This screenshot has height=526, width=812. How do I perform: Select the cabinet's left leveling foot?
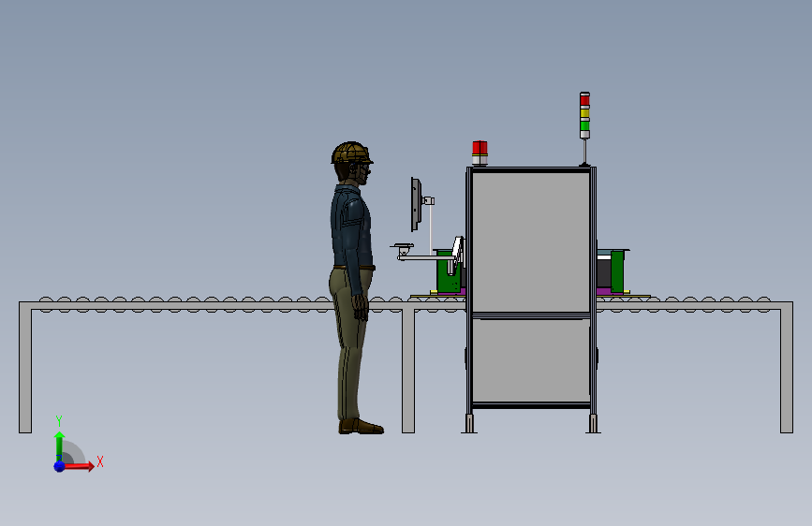click(x=469, y=423)
